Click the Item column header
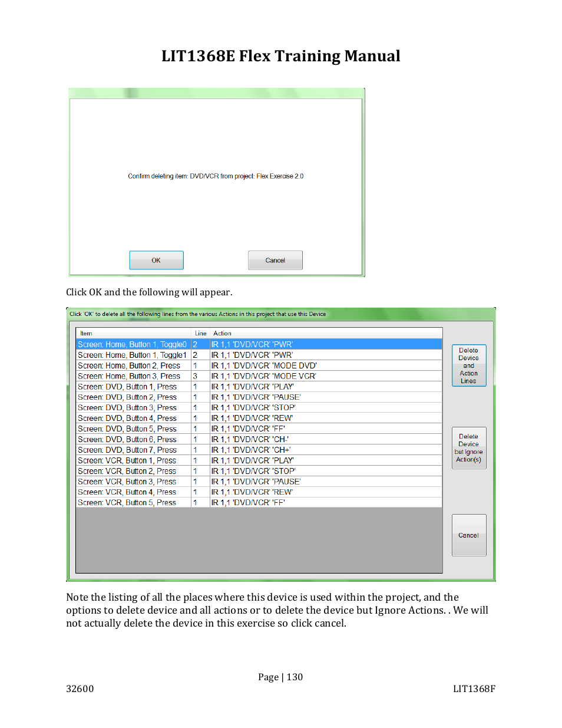Viewport: 562px width, 728px height. click(x=134, y=334)
